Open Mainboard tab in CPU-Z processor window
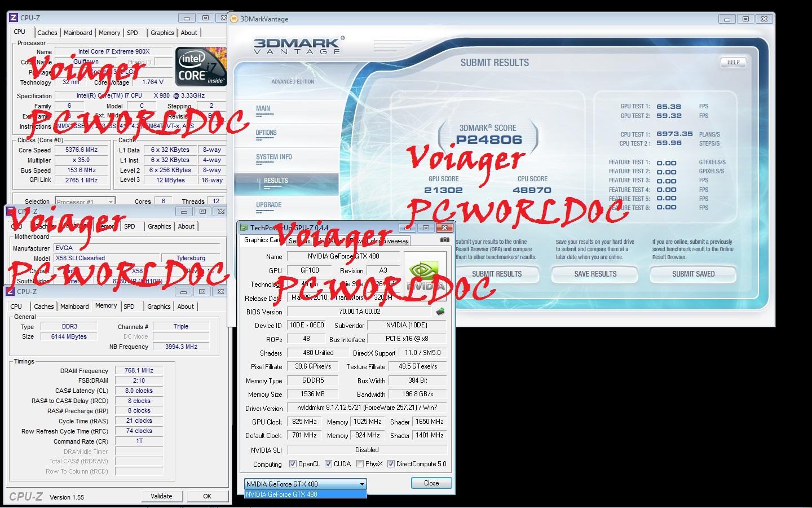The height and width of the screenshot is (508, 812). (x=78, y=33)
